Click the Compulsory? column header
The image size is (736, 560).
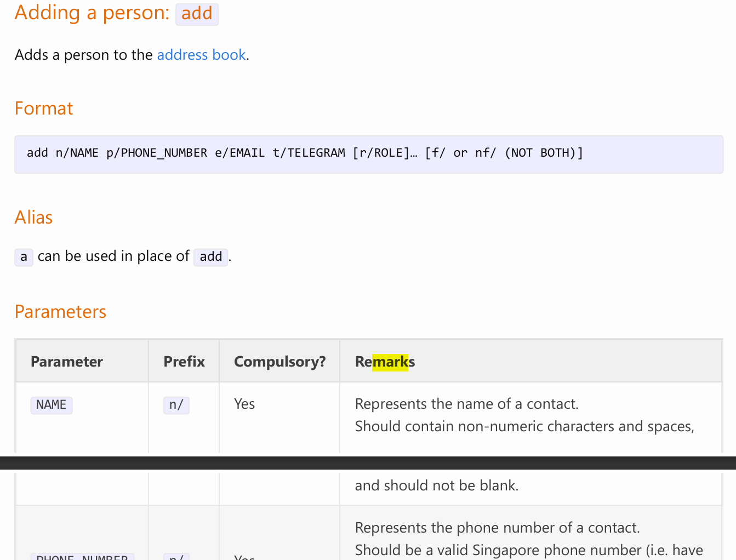(279, 362)
